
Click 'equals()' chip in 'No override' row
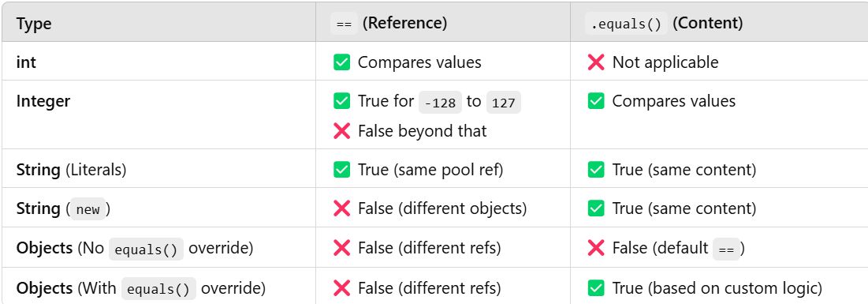click(x=146, y=249)
